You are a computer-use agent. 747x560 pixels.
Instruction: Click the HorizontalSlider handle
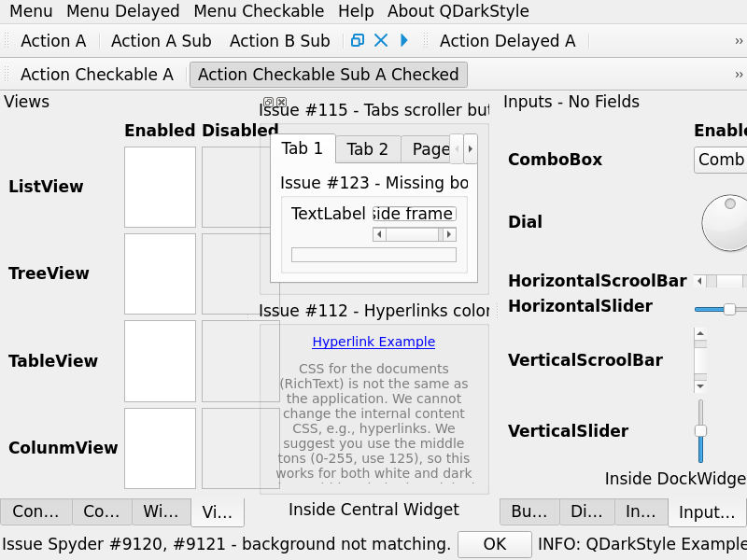[729, 309]
